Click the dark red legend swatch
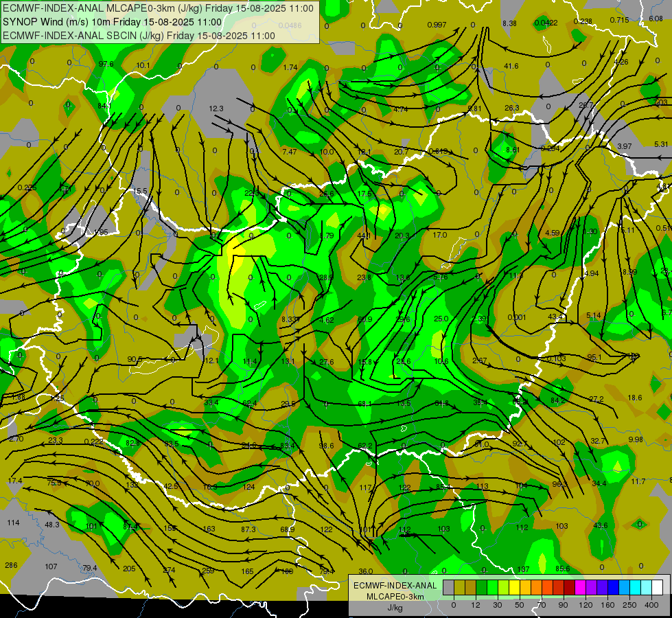This screenshot has width=672, height=618. tap(570, 587)
